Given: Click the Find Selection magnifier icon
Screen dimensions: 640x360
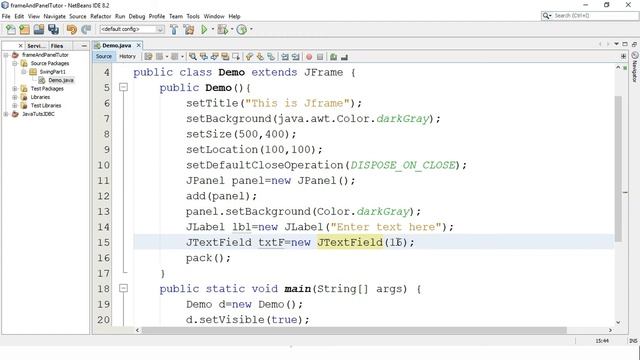Looking at the screenshot, I should [x=193, y=57].
